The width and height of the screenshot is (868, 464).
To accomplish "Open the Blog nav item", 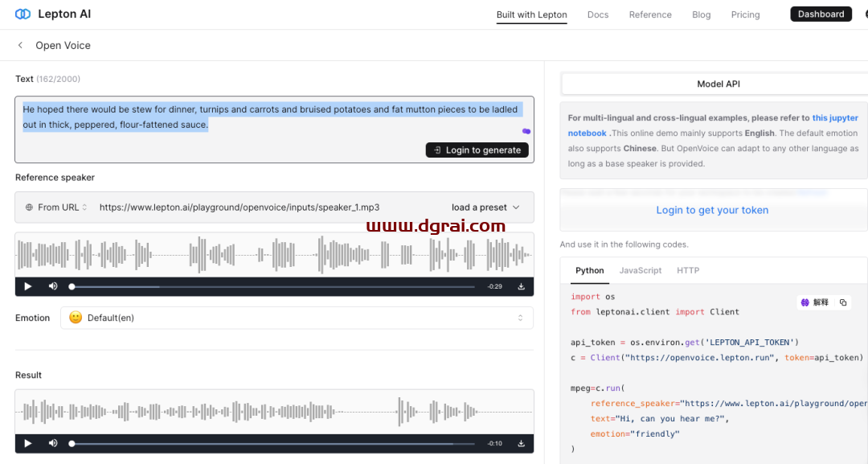I will pyautogui.click(x=702, y=15).
